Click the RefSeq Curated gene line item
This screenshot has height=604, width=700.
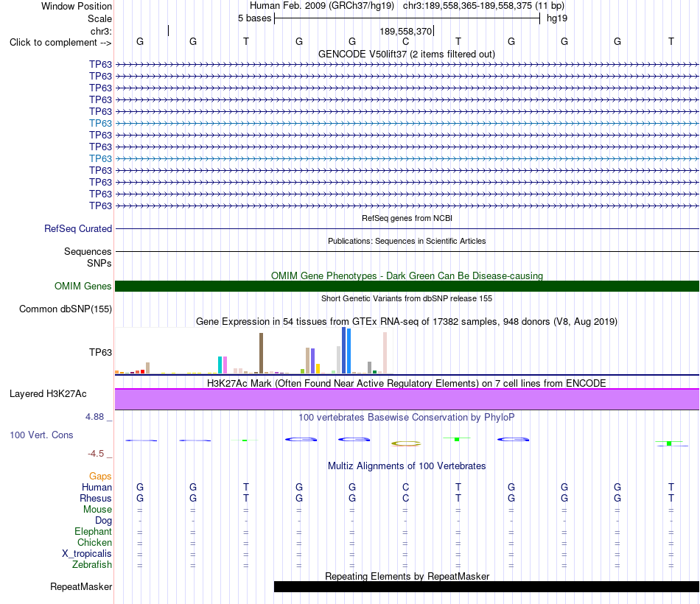[407, 228]
